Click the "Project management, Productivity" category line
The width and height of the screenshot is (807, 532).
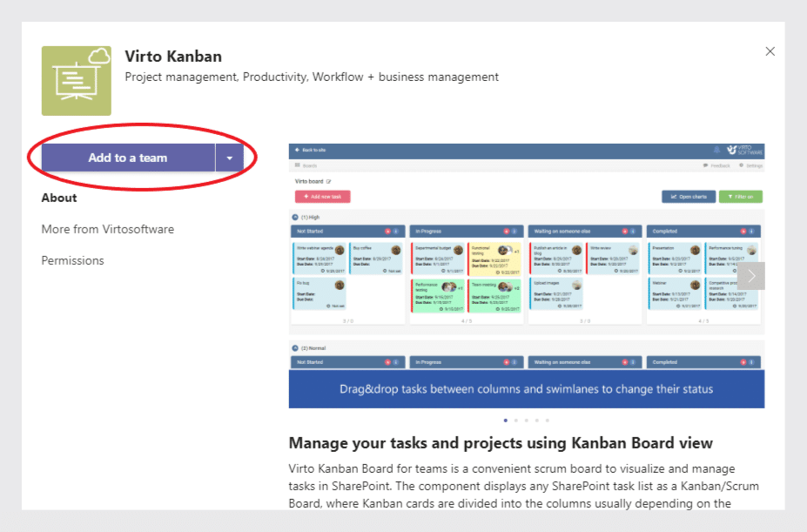pyautogui.click(x=312, y=77)
